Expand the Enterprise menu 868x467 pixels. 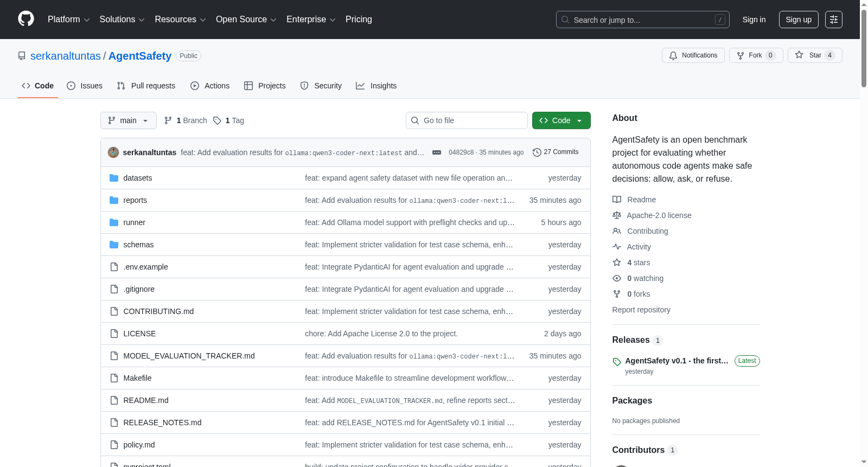click(311, 20)
